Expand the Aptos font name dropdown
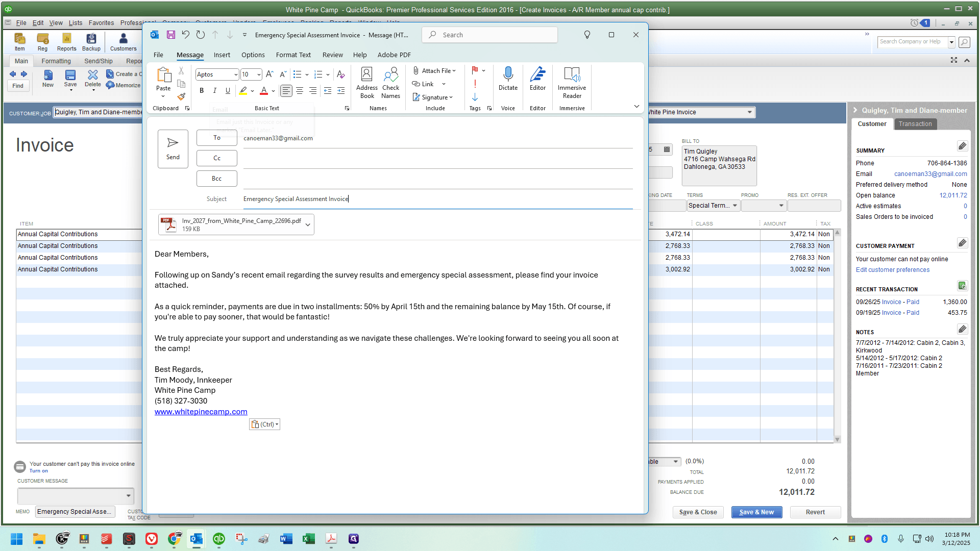 (236, 74)
